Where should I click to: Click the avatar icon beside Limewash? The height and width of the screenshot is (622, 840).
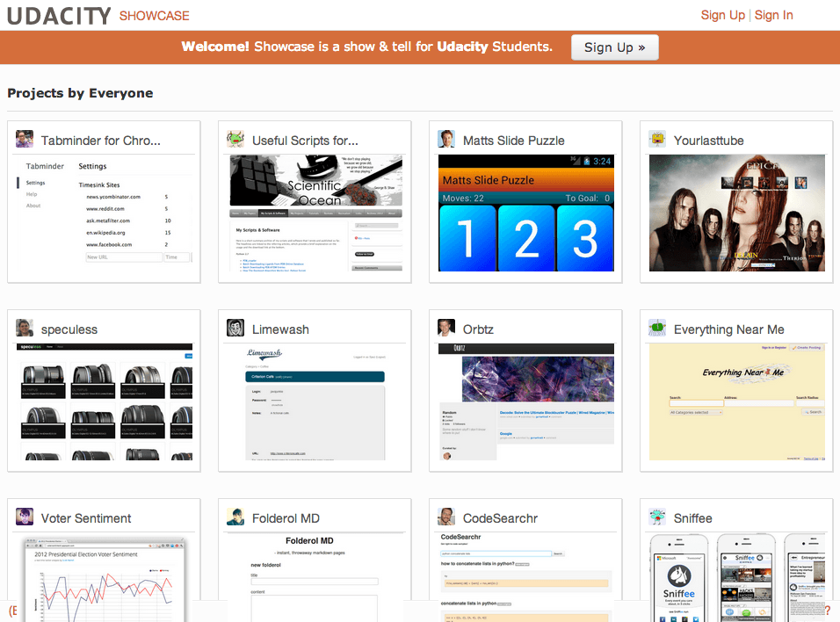tap(235, 329)
